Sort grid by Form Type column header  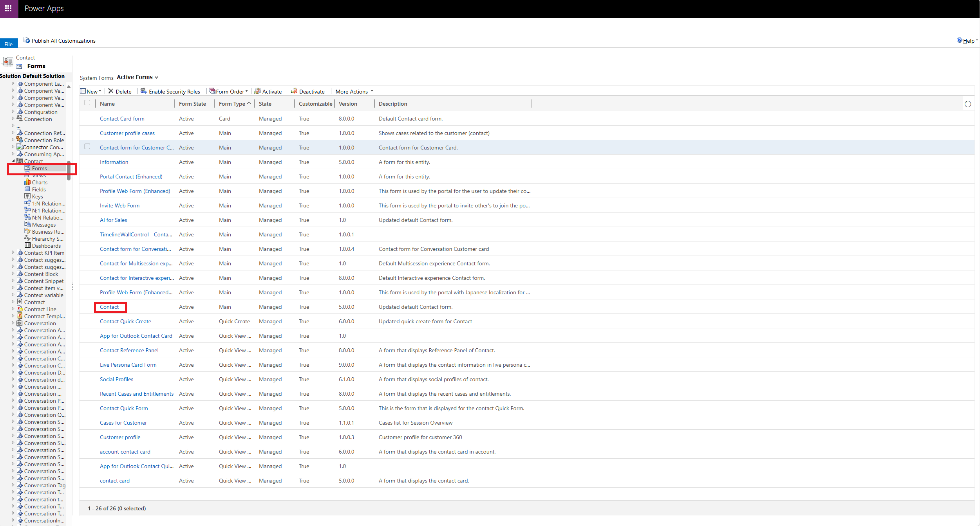232,104
